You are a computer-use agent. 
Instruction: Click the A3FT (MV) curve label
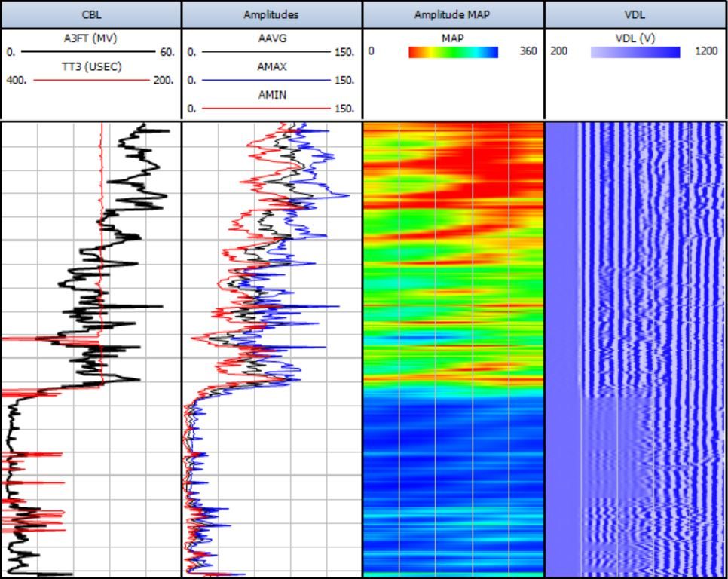pyautogui.click(x=90, y=38)
